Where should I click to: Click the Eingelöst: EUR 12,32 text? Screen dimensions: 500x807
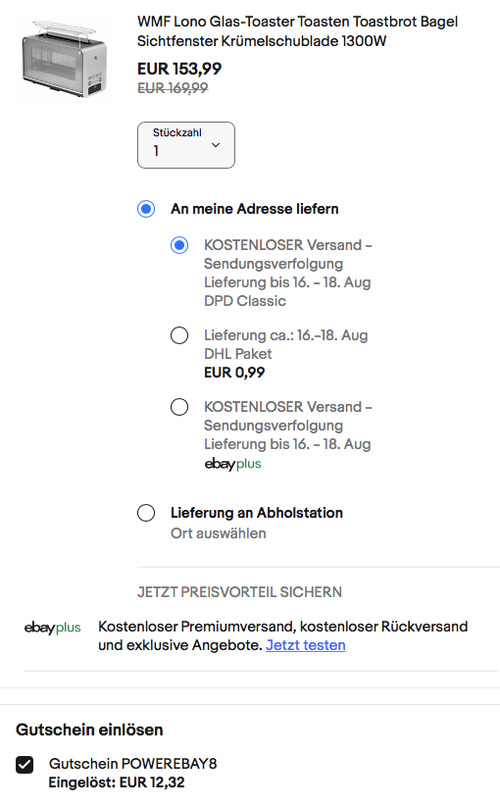coord(116,783)
